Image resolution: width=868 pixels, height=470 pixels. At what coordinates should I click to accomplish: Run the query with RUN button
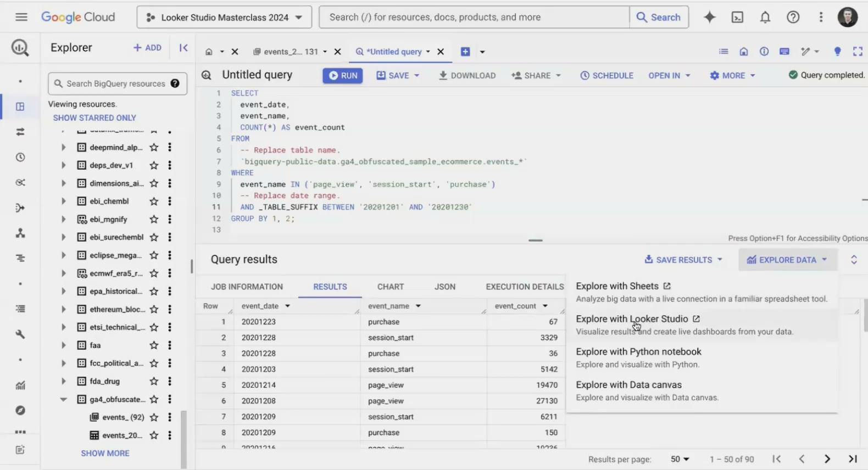[x=343, y=75]
